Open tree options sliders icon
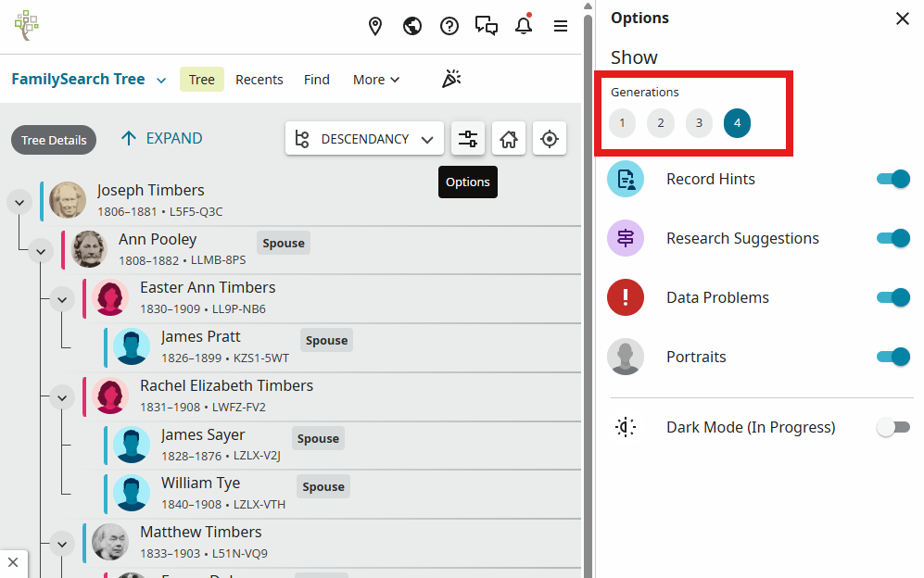Image resolution: width=924 pixels, height=578 pixels. [x=468, y=138]
